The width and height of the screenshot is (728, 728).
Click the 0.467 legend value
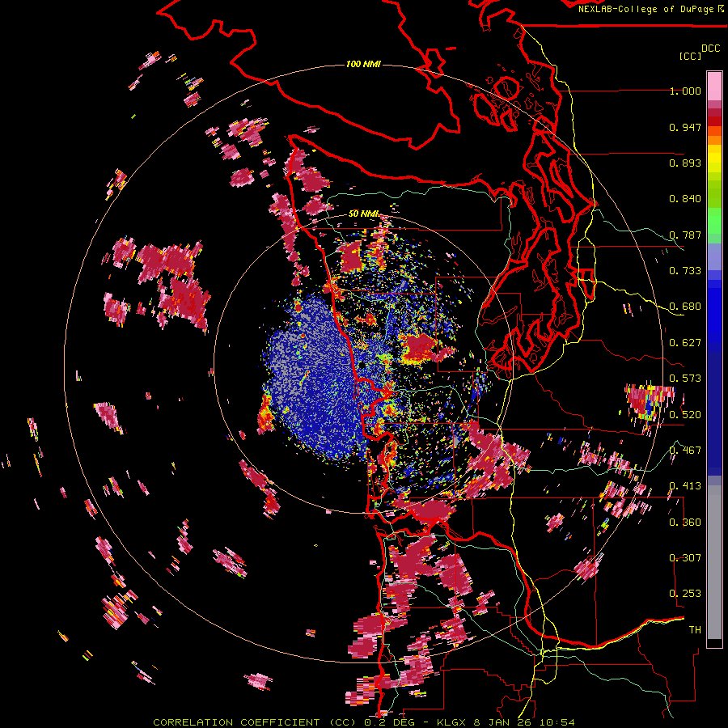[685, 451]
